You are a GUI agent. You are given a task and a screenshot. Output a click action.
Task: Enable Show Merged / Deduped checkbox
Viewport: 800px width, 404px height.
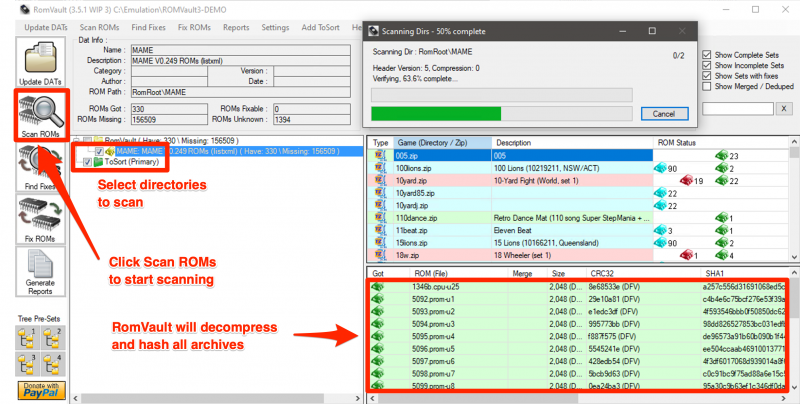(707, 86)
